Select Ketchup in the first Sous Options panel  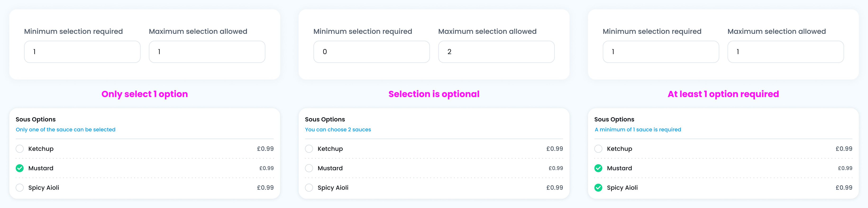click(x=19, y=149)
